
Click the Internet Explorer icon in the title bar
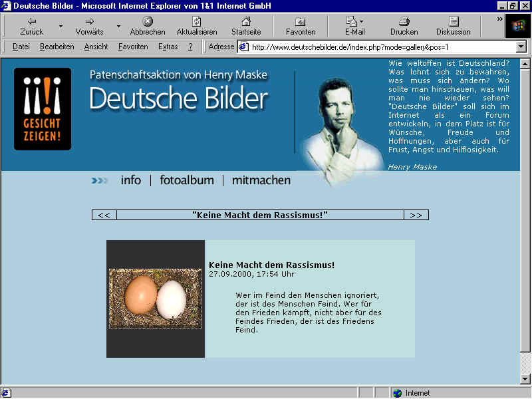(6, 6)
